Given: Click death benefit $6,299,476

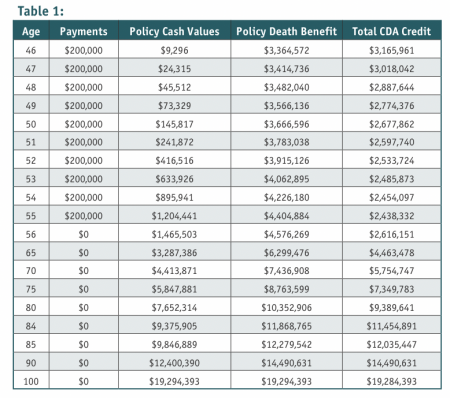Looking at the screenshot, I should 286,253.
